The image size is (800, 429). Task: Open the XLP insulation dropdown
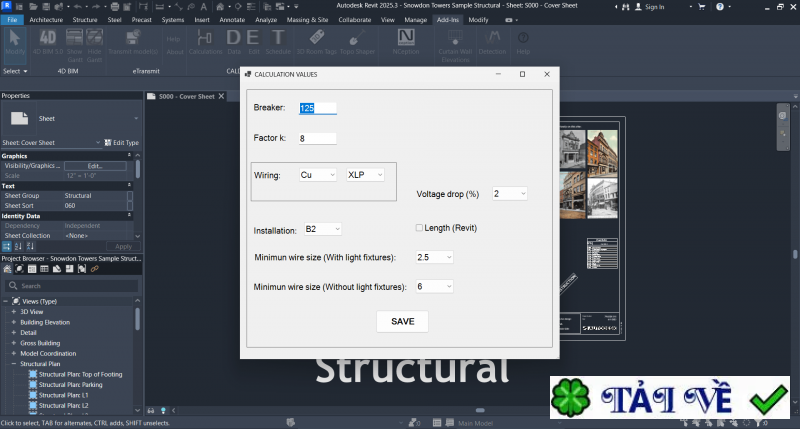[x=366, y=174]
